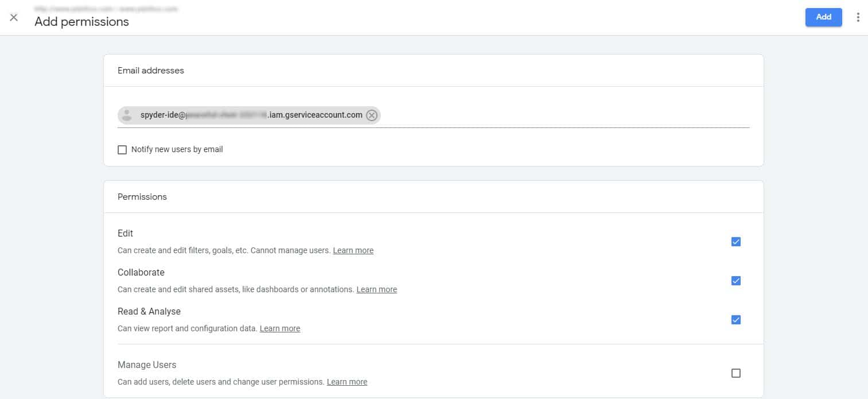This screenshot has width=868, height=399.
Task: Select the spyder-ide email chip
Action: (247, 115)
